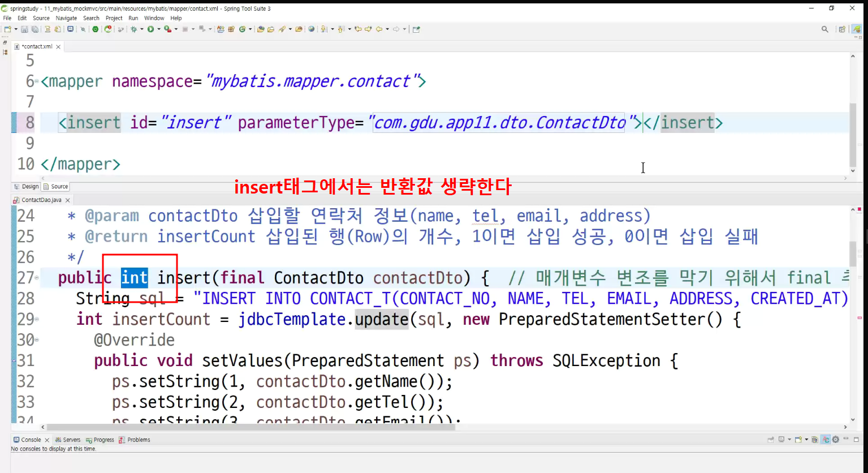Collapse the fold marker at line 29
The width and height of the screenshot is (868, 473).
click(37, 319)
